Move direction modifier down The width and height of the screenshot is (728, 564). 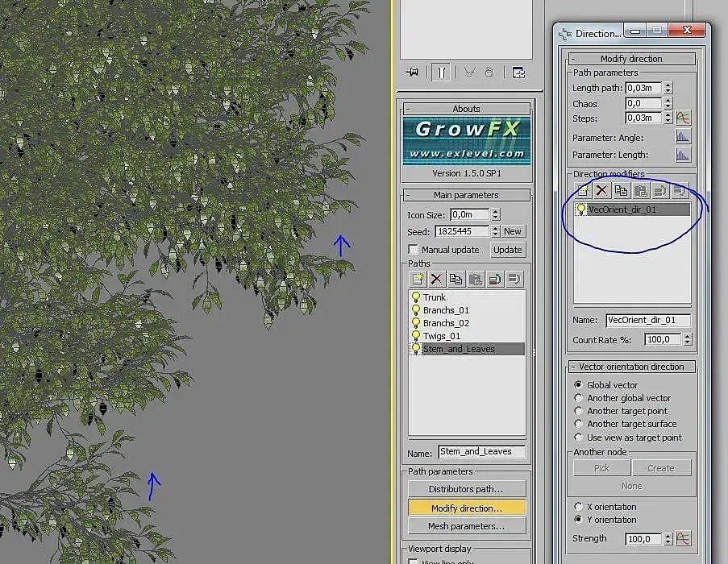(x=680, y=191)
